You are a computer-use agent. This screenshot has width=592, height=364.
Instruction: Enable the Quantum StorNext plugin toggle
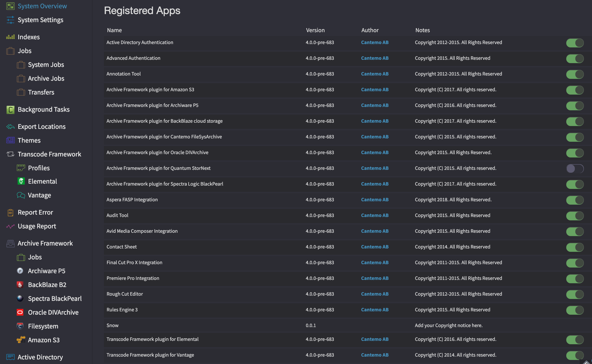coord(575,169)
